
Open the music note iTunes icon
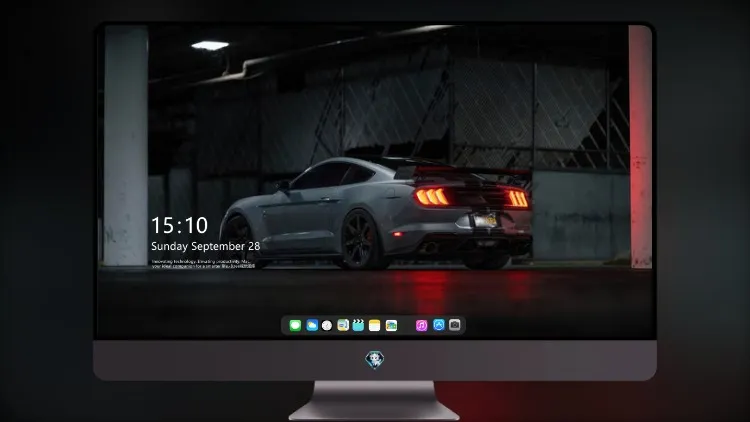coord(421,325)
